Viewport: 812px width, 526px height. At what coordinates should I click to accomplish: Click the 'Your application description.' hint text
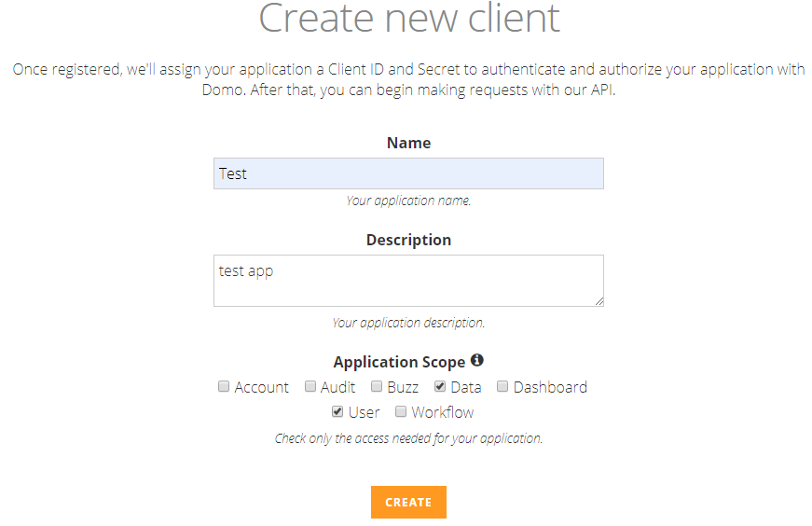click(408, 323)
